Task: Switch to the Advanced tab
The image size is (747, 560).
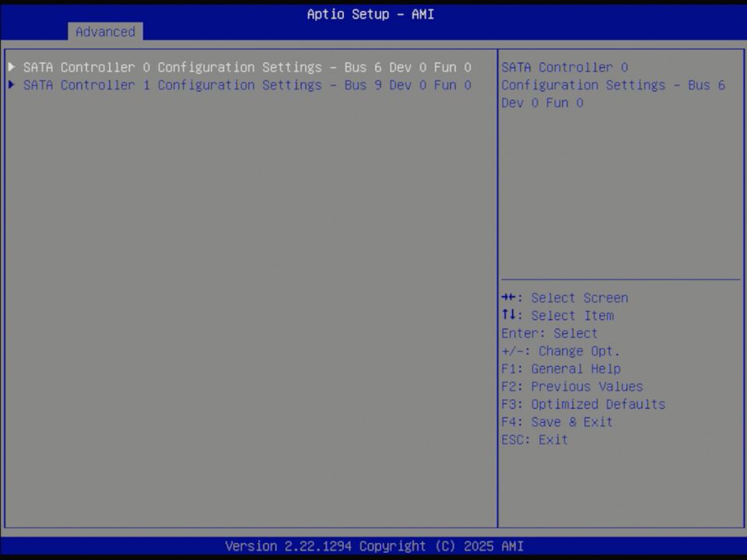Action: point(105,32)
